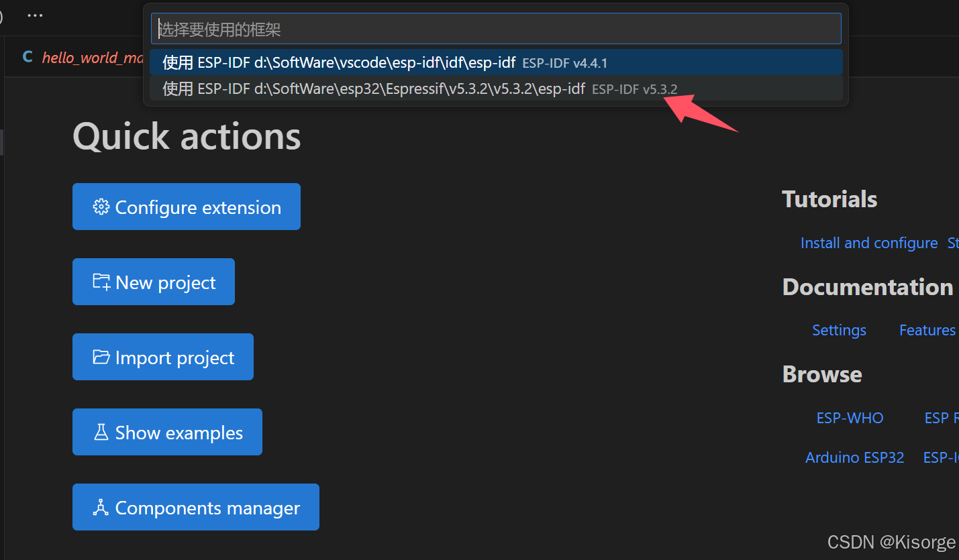Click the beaker icon on Show examples
Screen dimensions: 959x560
tap(101, 432)
